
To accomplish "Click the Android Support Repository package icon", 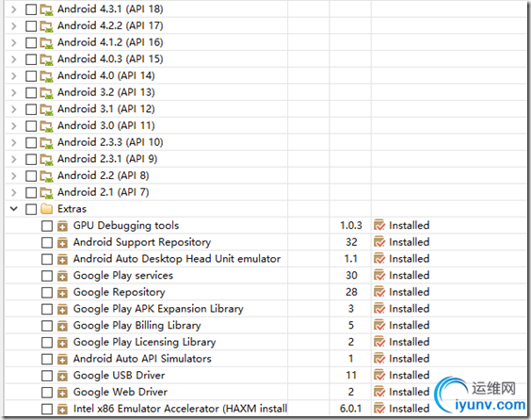I will pos(62,243).
